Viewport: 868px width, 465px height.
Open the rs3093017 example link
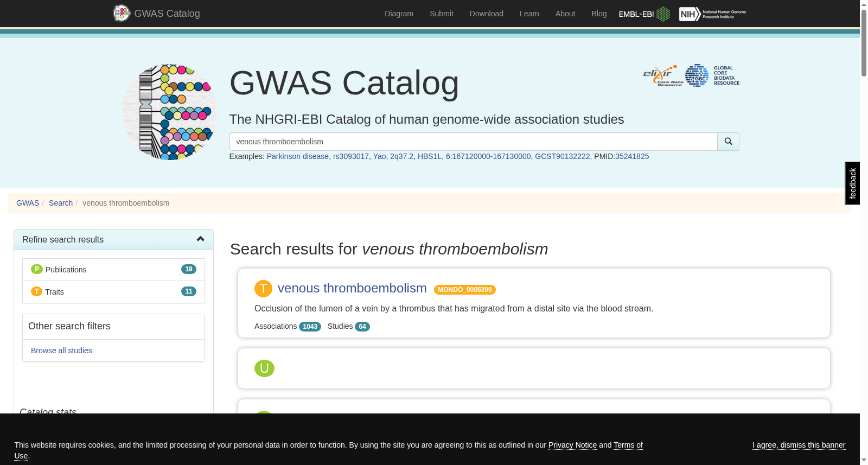click(x=351, y=156)
